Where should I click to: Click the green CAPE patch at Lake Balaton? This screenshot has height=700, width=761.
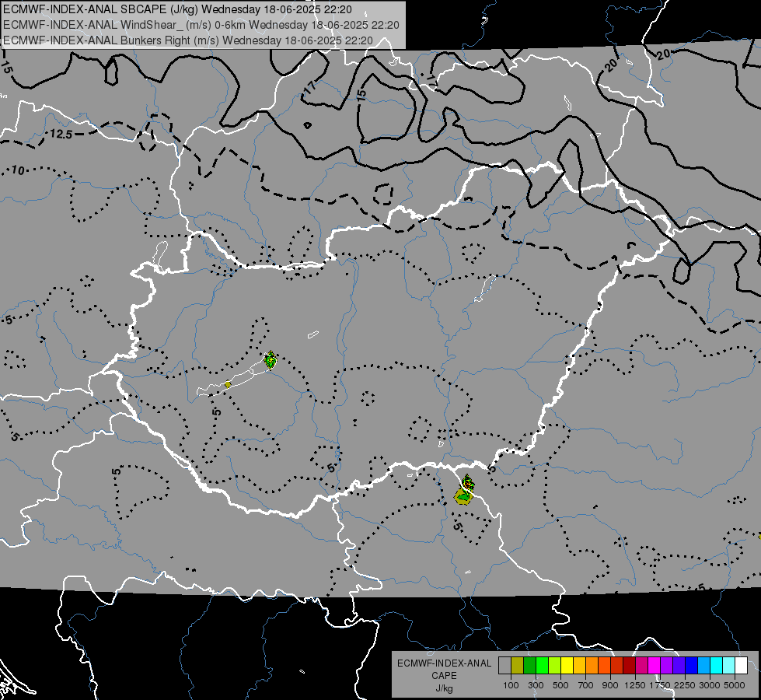(271, 360)
